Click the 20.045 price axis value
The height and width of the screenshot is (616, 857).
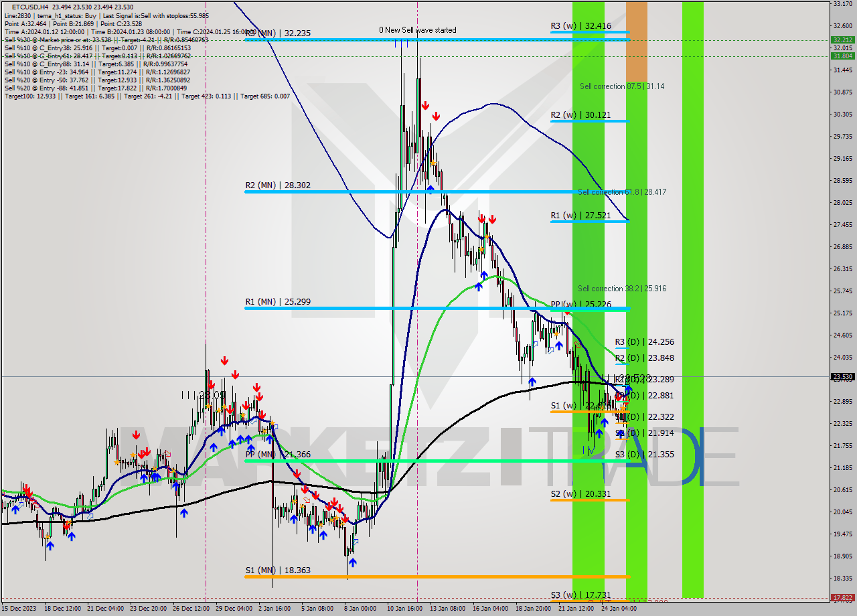click(842, 512)
